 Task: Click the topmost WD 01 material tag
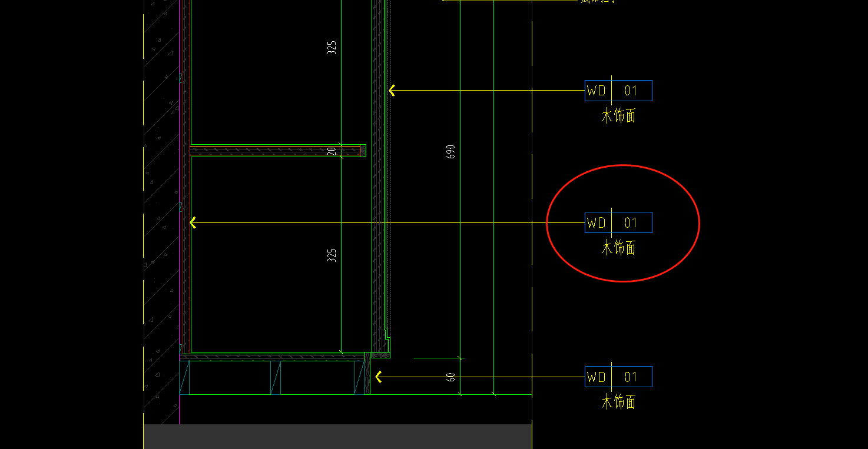tap(618, 91)
